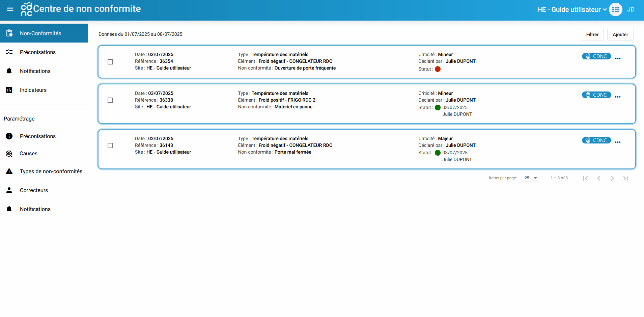
Task: Tick the checkbox for reference 36354
Action: tap(110, 62)
